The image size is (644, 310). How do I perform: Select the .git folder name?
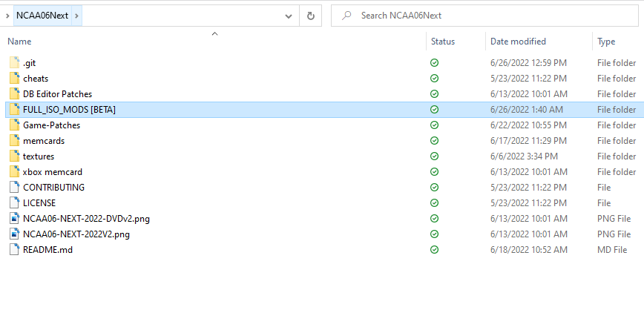(30, 63)
